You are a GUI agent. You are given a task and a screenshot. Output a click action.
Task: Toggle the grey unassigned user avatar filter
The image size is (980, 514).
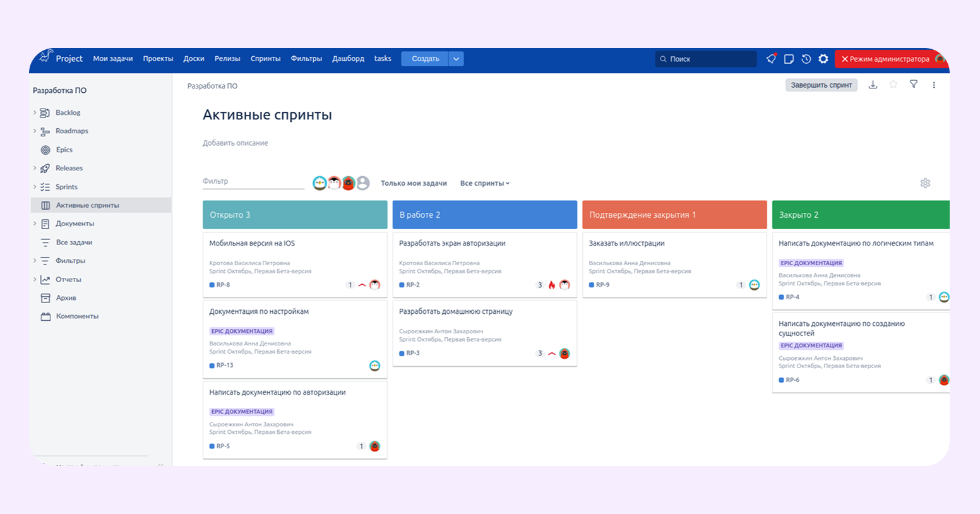(x=363, y=183)
